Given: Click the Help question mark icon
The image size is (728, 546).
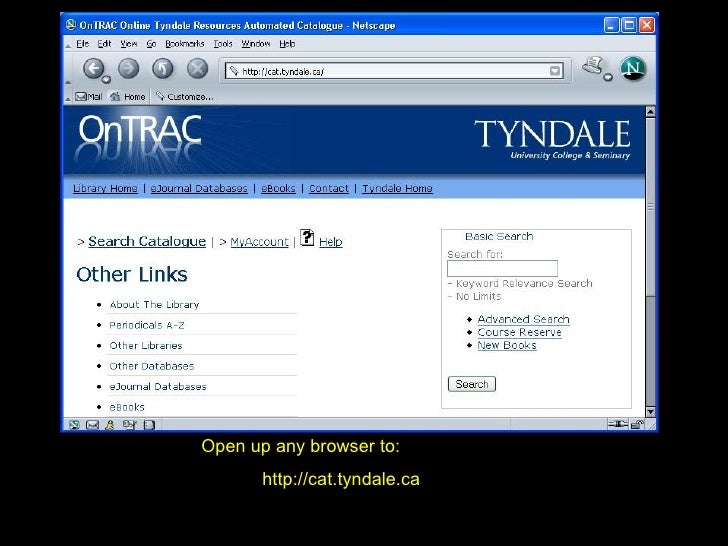Looking at the screenshot, I should point(307,238).
